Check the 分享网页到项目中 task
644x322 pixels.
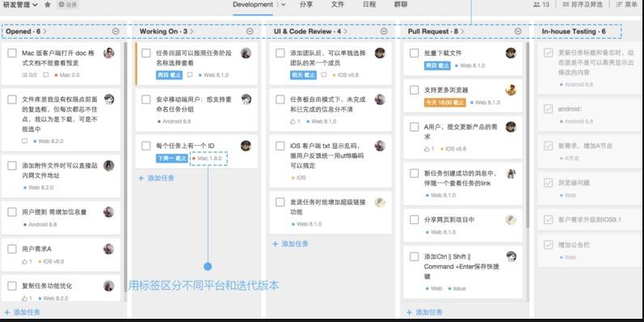tap(415, 219)
